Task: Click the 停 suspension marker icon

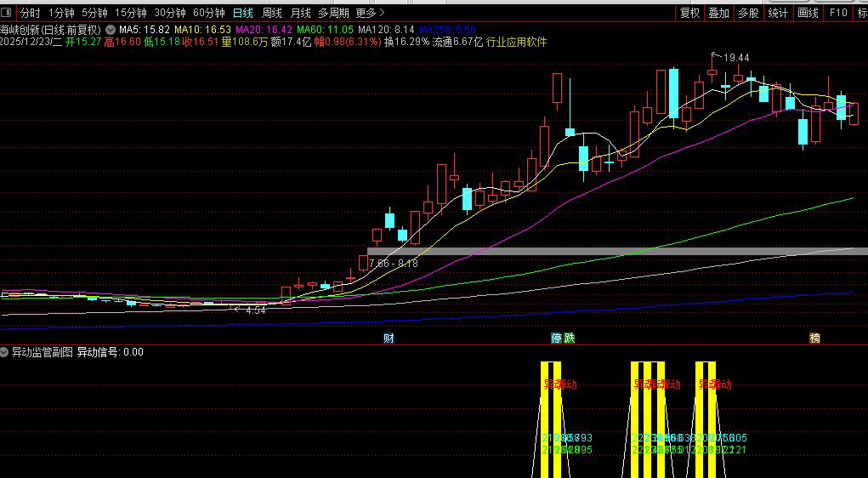Action: [558, 339]
